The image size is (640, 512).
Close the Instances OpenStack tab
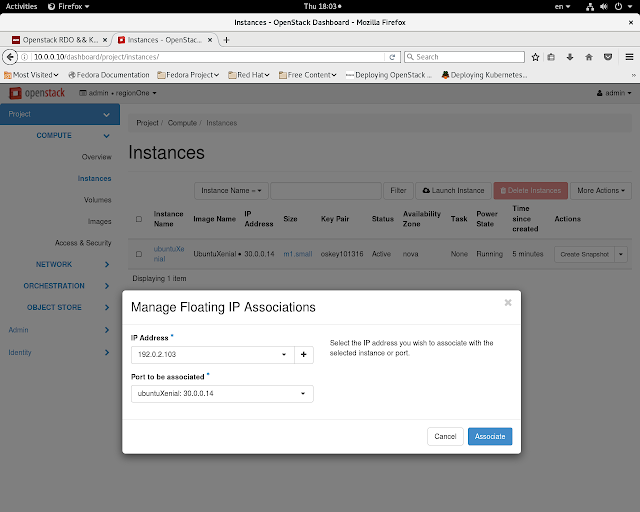210,40
